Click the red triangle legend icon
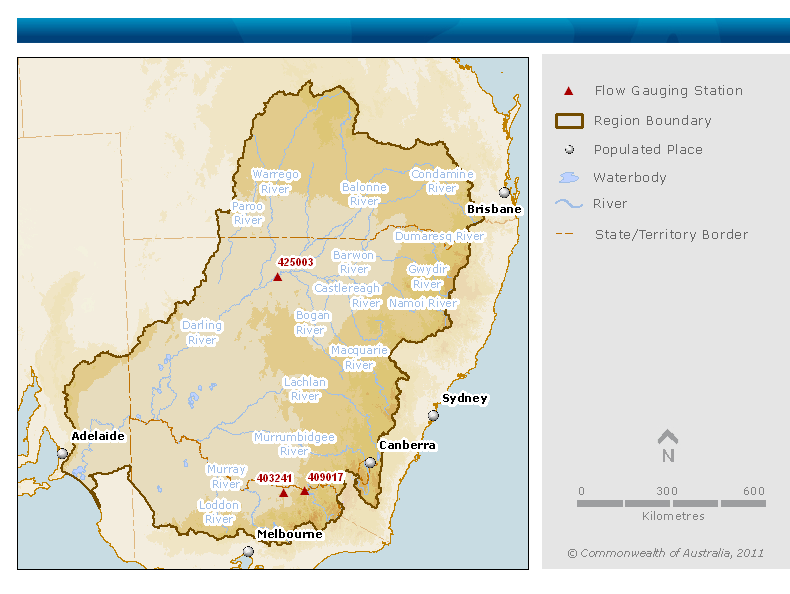 pyautogui.click(x=568, y=91)
